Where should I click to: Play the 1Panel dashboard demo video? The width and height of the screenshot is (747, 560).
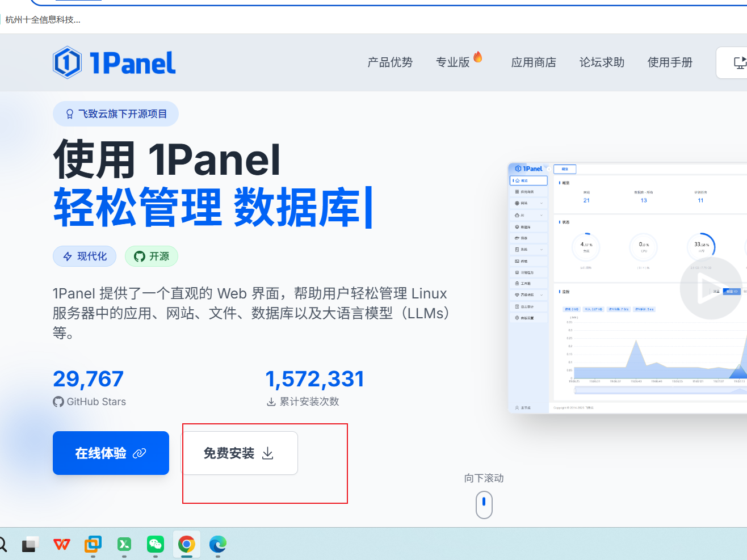710,289
